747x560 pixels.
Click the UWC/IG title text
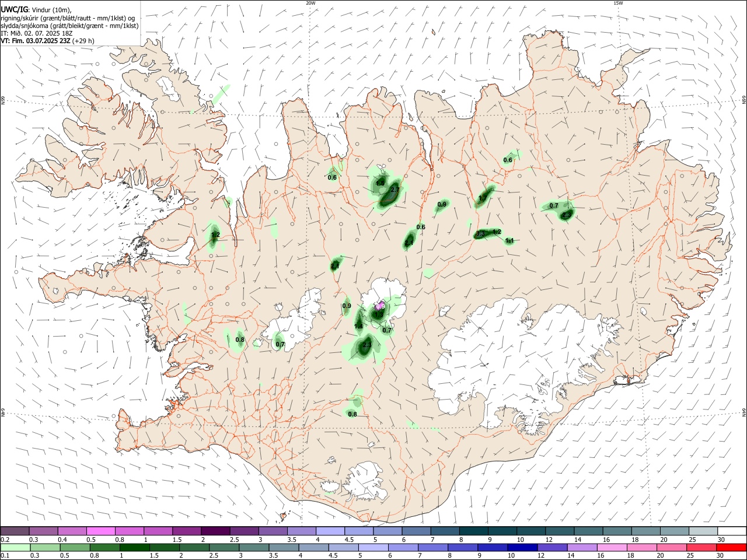pos(13,10)
